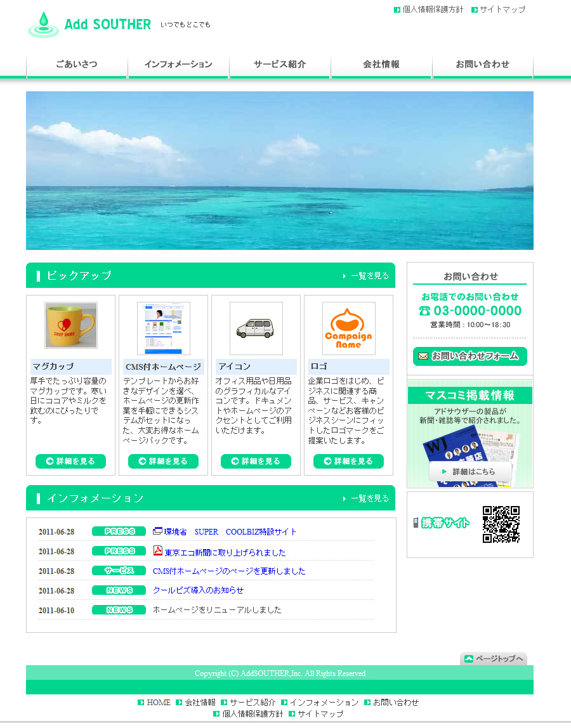The width and height of the screenshot is (571, 728).
Task: Open the マグカップ product thumbnail
Action: [71, 325]
